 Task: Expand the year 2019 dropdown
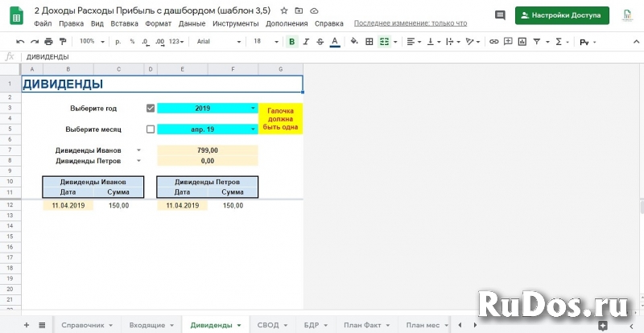253,108
